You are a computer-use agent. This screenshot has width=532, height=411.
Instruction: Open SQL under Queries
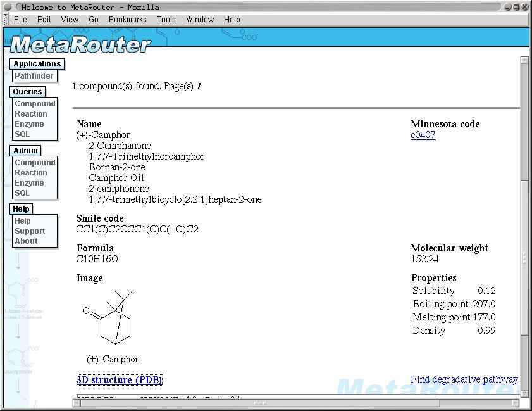click(22, 134)
